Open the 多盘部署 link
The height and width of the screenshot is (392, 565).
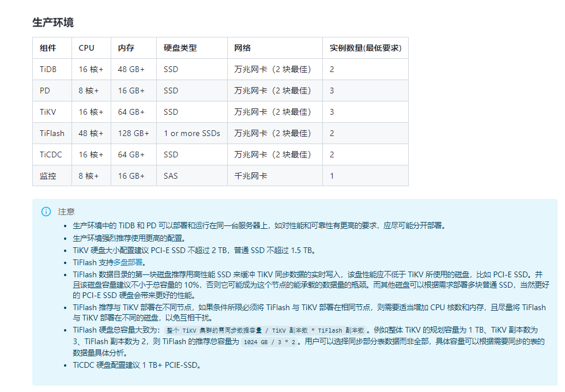(x=128, y=262)
